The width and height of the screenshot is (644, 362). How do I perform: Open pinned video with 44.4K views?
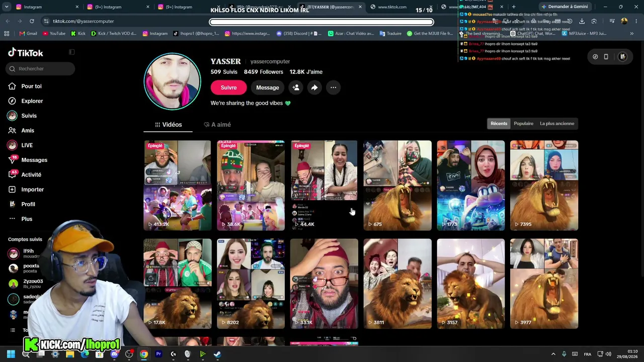pos(324,186)
